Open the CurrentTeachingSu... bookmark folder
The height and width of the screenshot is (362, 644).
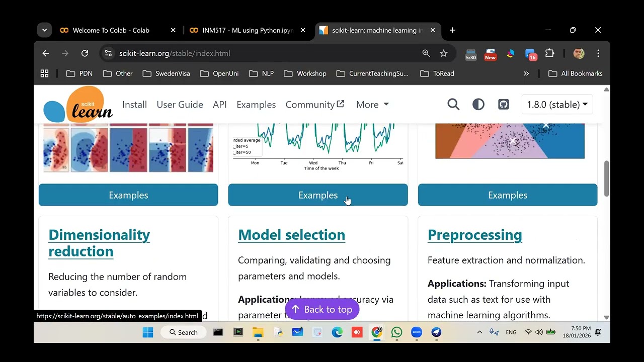pyautogui.click(x=372, y=73)
